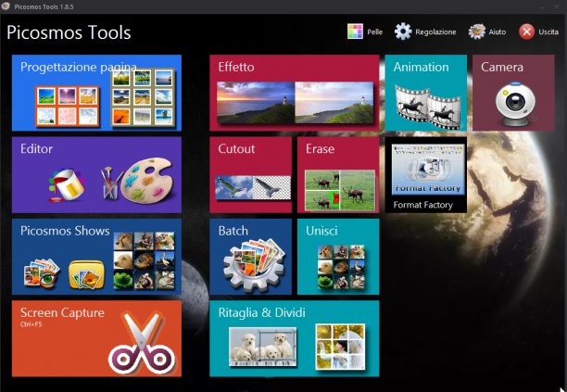The height and width of the screenshot is (392, 567).
Task: Click the Cutout airplane preview image
Action: [253, 188]
